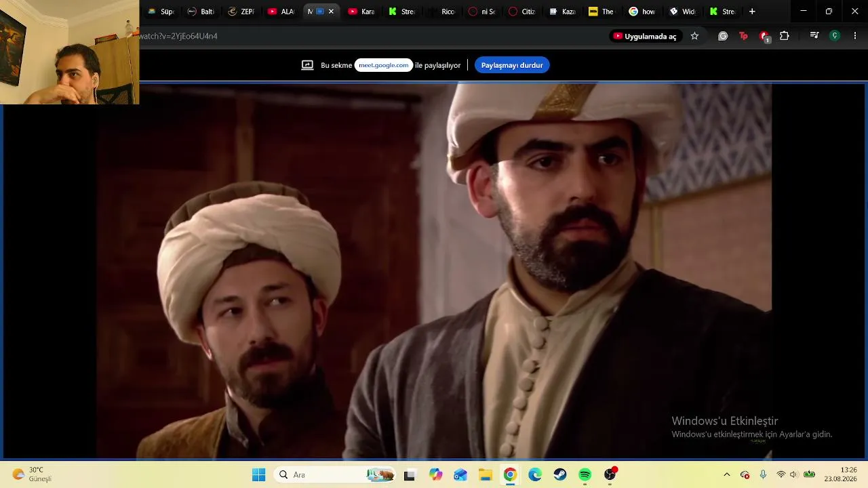Click the Chrome taskbar icon

(510, 475)
